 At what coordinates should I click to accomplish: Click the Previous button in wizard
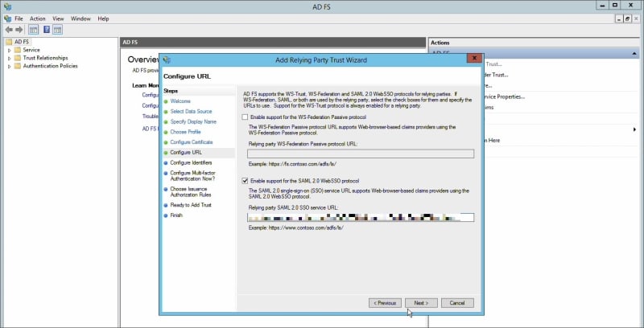click(x=385, y=303)
